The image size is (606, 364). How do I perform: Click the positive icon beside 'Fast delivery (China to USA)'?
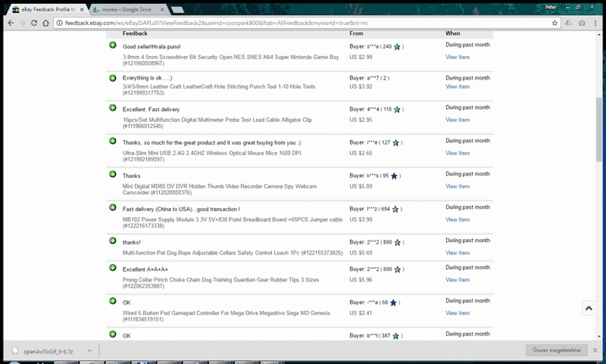[113, 207]
